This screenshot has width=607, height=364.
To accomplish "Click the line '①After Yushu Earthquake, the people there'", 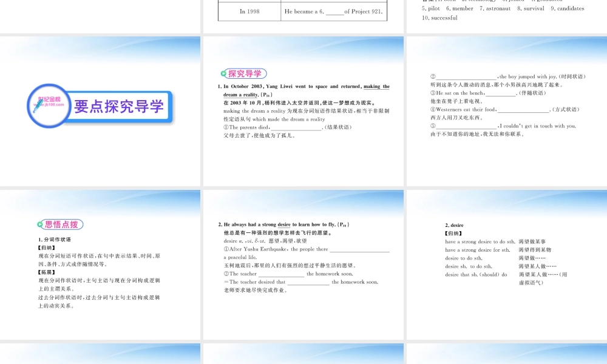I will (x=306, y=249).
